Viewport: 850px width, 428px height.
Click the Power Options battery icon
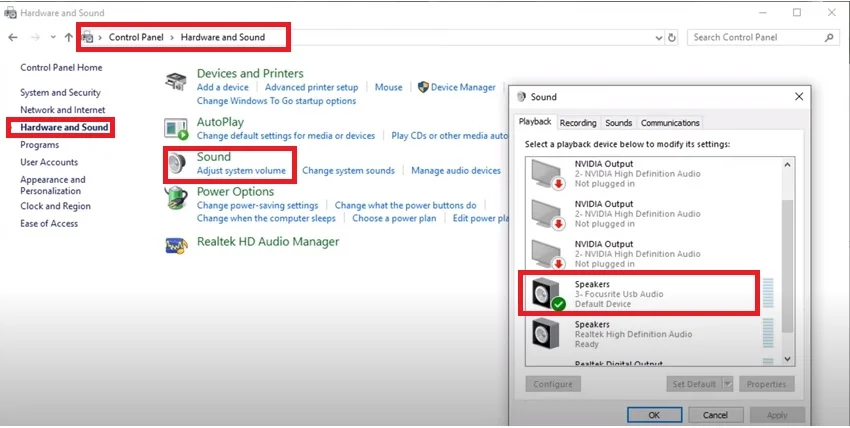[x=177, y=200]
